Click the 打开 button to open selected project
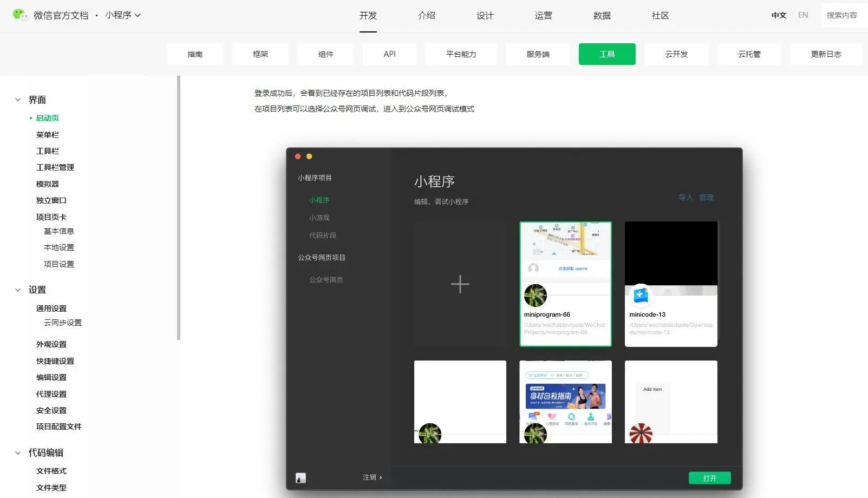 710,478
